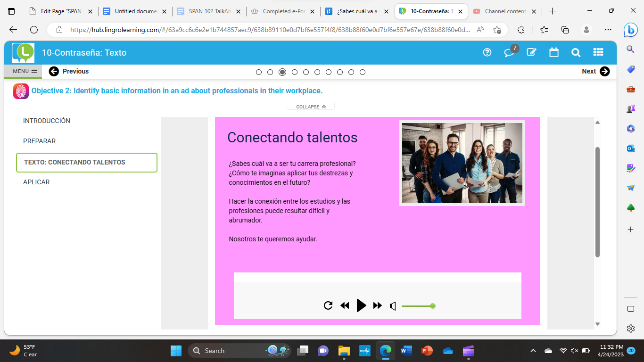This screenshot has height=362, width=644.
Task: Select the last page indicator dot
Action: tap(363, 72)
